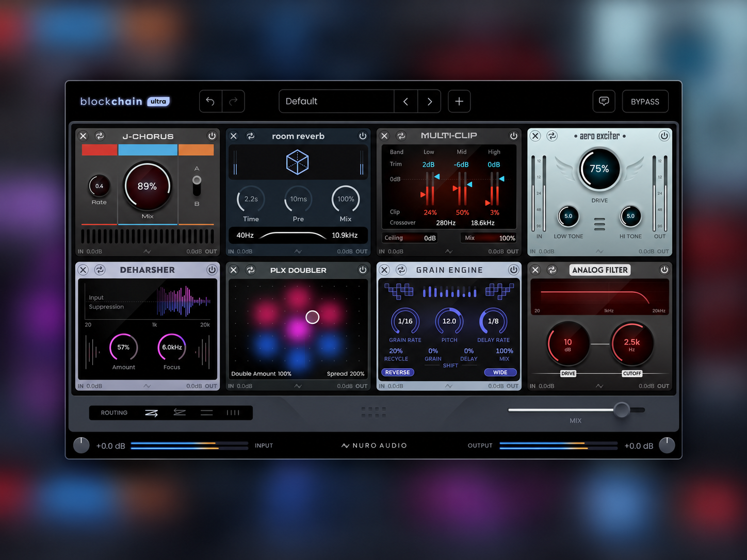Viewport: 747px width, 560px height.
Task: Click the aero exciter LOW TONE knob
Action: click(x=568, y=216)
